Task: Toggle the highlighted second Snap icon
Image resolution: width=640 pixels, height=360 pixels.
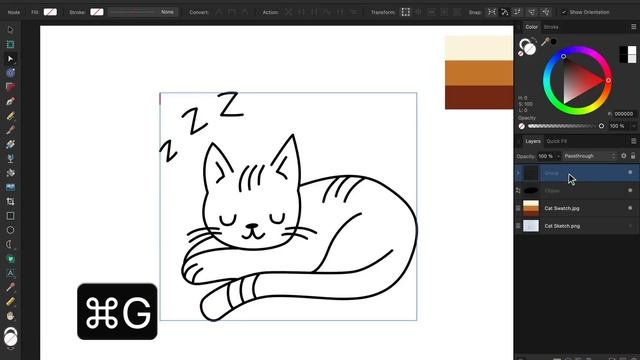Action: point(504,12)
